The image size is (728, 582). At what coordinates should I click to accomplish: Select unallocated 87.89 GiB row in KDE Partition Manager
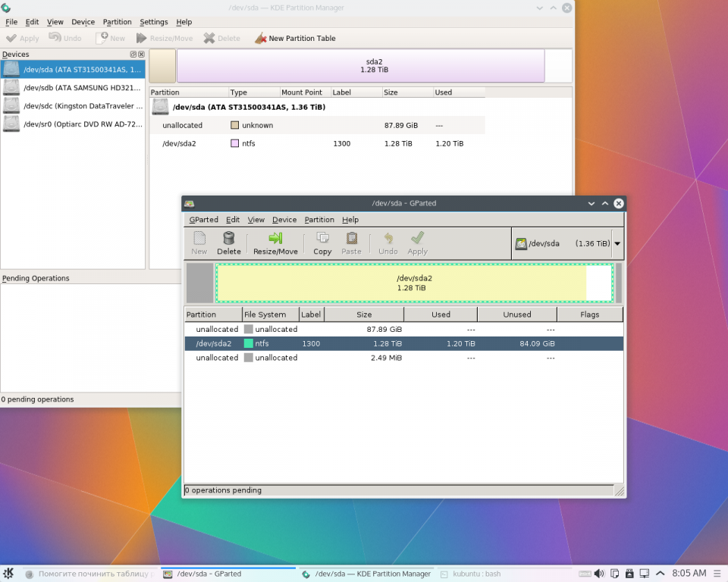[x=317, y=125]
